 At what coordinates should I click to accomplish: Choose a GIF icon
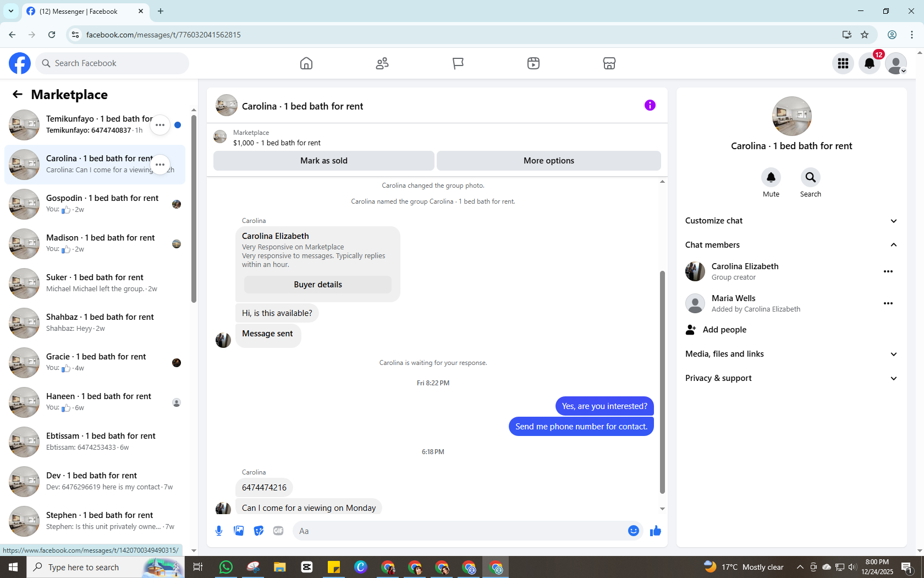pyautogui.click(x=278, y=531)
